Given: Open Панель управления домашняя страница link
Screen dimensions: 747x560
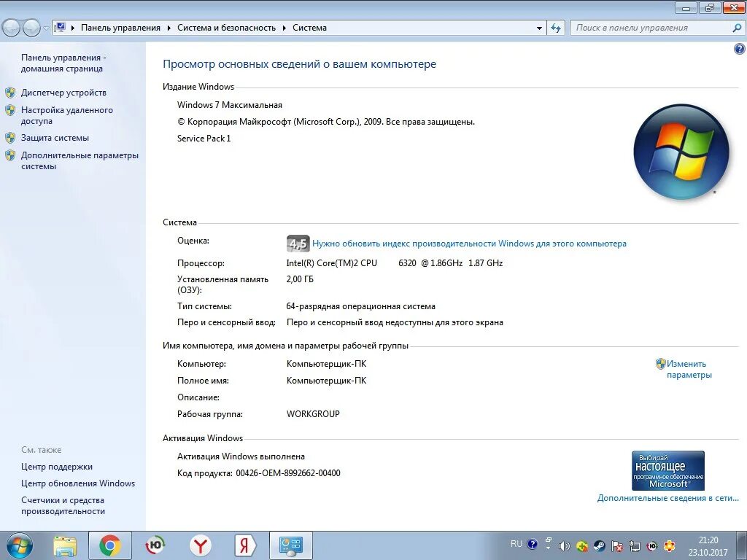Looking at the screenshot, I should click(63, 63).
